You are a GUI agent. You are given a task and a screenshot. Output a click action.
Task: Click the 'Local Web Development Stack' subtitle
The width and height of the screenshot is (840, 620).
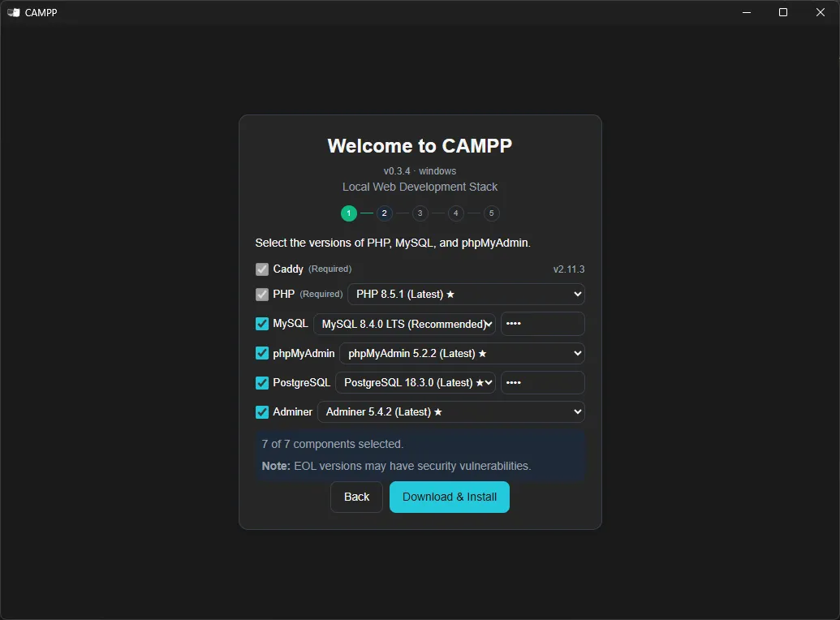point(420,187)
